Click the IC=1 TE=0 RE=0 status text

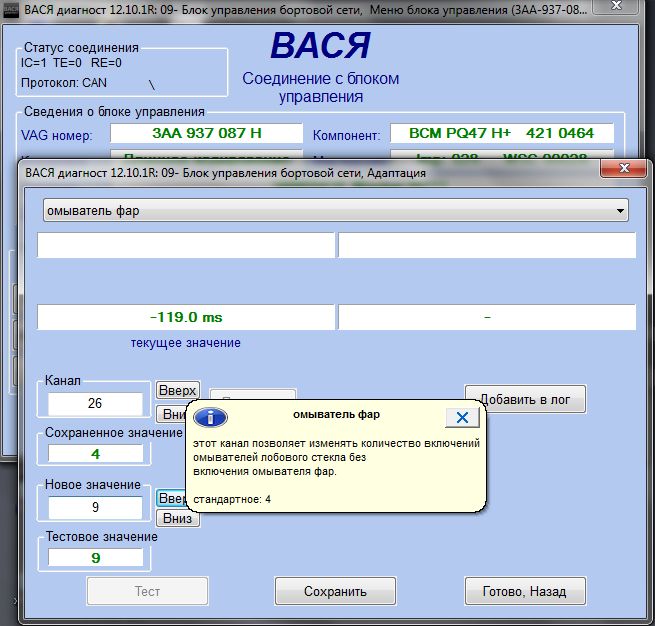71,63
